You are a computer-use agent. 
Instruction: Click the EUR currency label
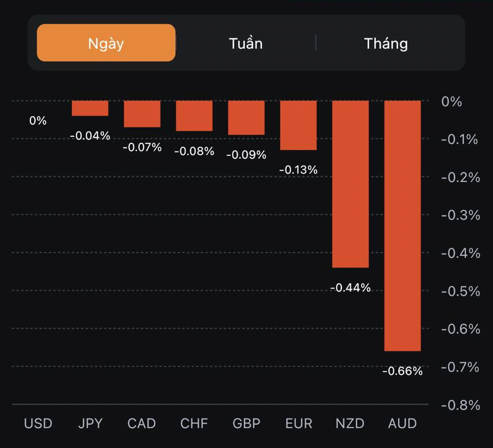coord(298,423)
